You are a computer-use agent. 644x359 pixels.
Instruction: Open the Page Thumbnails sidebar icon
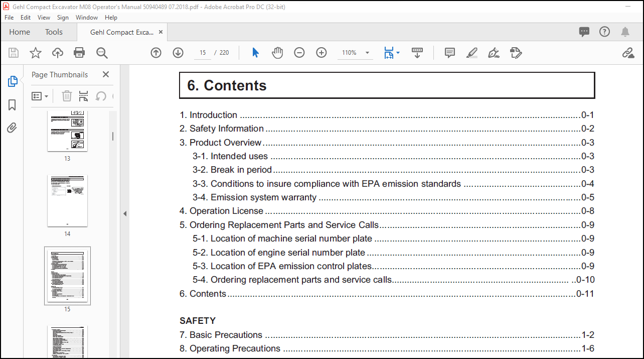pos(13,81)
